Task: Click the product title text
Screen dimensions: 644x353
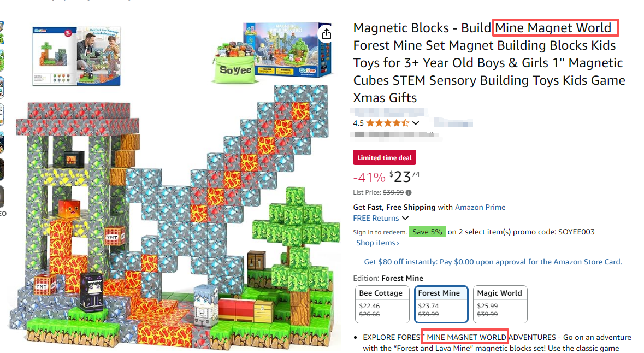Action: (x=489, y=62)
